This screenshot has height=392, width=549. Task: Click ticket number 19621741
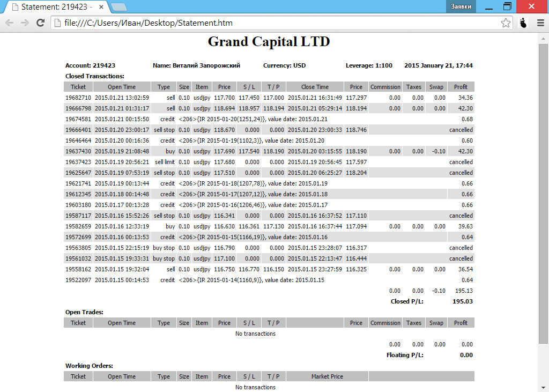(78, 183)
